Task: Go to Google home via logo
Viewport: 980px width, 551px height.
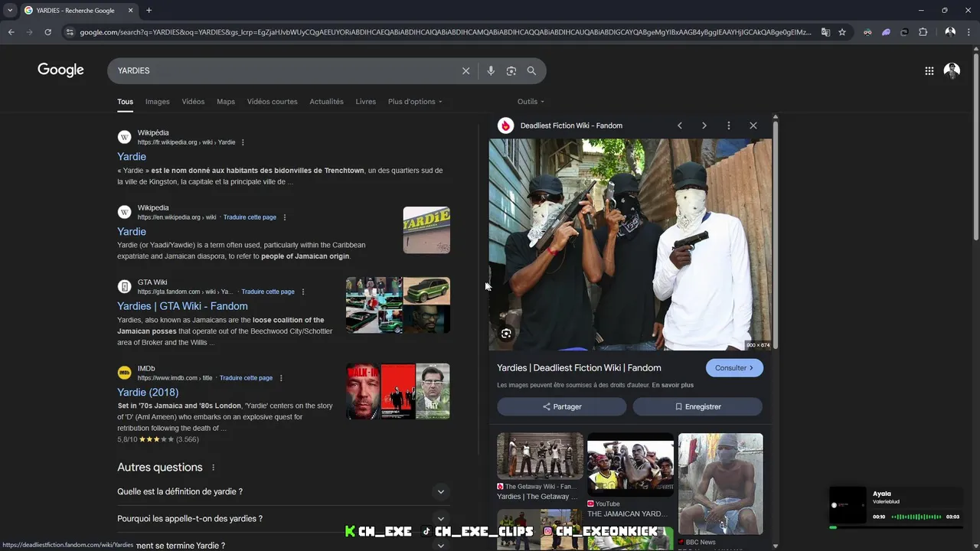Action: (60, 70)
